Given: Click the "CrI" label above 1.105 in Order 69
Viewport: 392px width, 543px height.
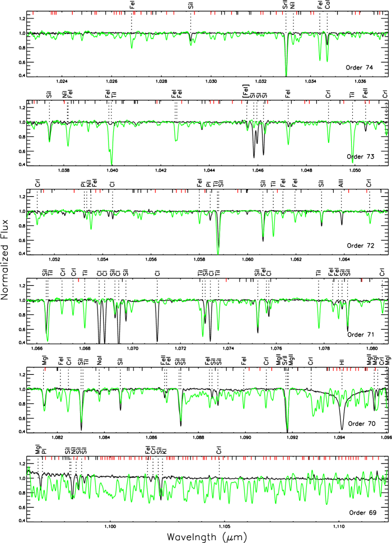Looking at the screenshot, I should tap(218, 451).
